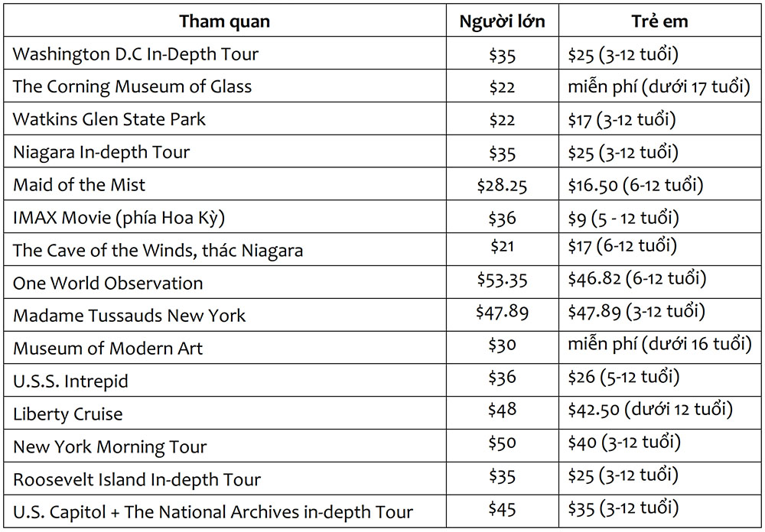The image size is (765, 532).
Task: Select the Washington D.C In-Depth Tour row
Action: [382, 53]
